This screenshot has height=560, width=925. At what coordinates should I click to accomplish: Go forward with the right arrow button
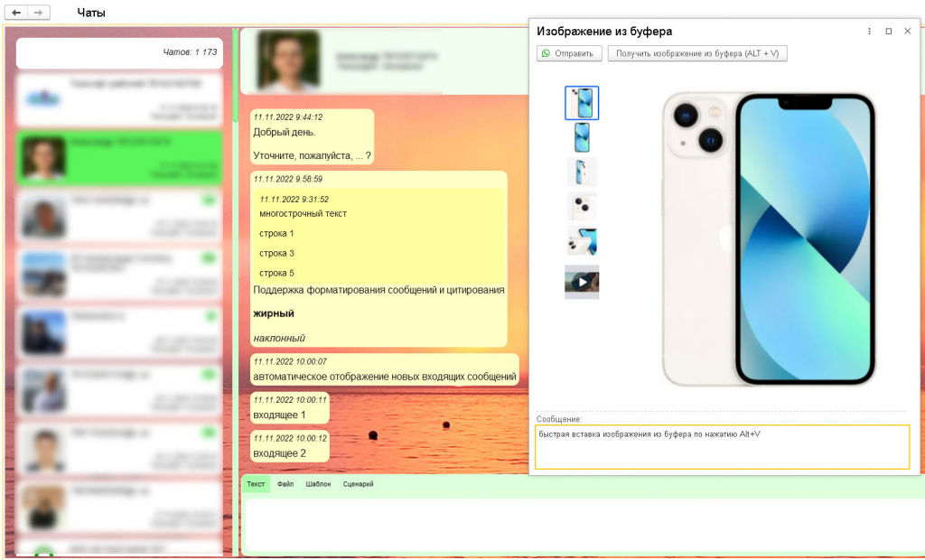tap(38, 13)
